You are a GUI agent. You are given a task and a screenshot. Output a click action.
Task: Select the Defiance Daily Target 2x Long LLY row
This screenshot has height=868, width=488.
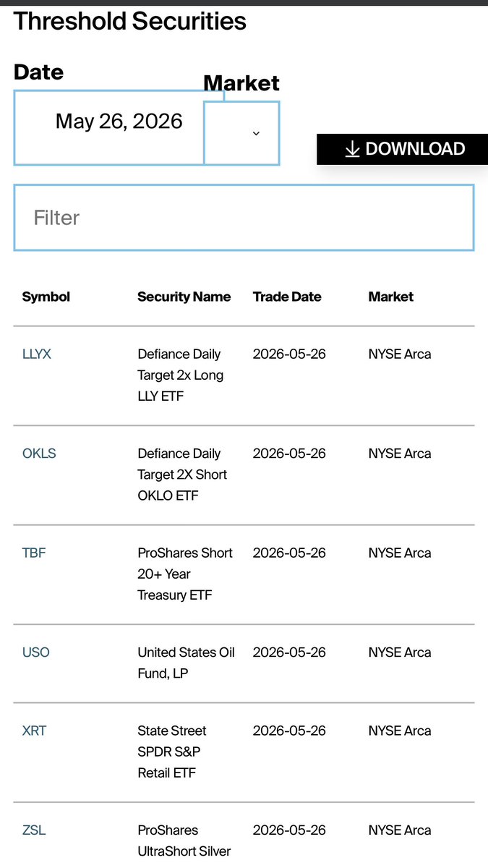coord(244,375)
